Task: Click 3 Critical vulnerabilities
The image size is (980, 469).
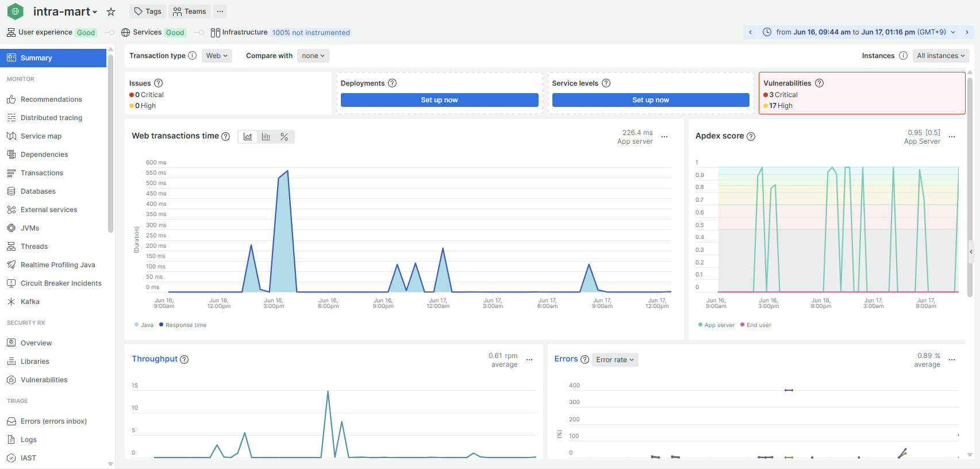Action: tap(781, 95)
